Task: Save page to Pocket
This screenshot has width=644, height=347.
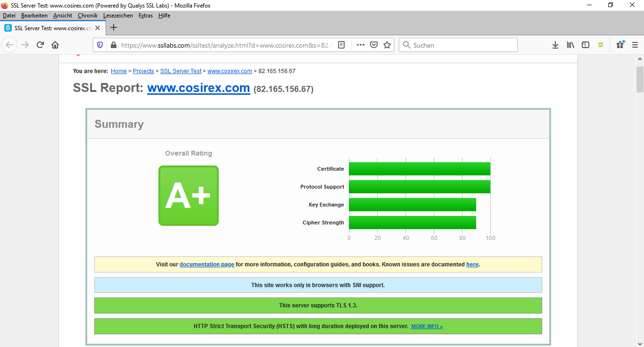Action: tap(374, 45)
